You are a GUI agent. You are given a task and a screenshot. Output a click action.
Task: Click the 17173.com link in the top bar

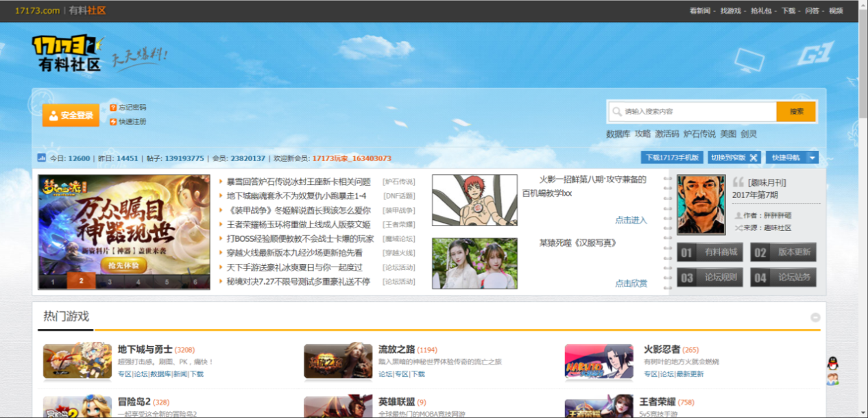37,11
